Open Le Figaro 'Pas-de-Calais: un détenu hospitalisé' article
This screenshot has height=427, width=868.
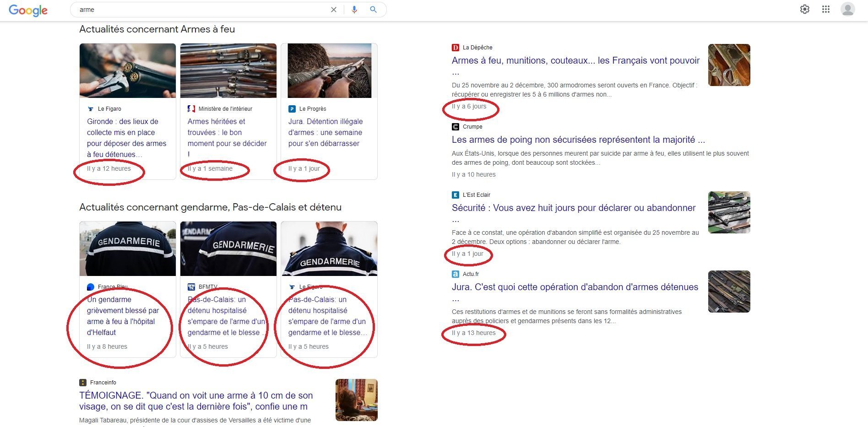click(328, 316)
